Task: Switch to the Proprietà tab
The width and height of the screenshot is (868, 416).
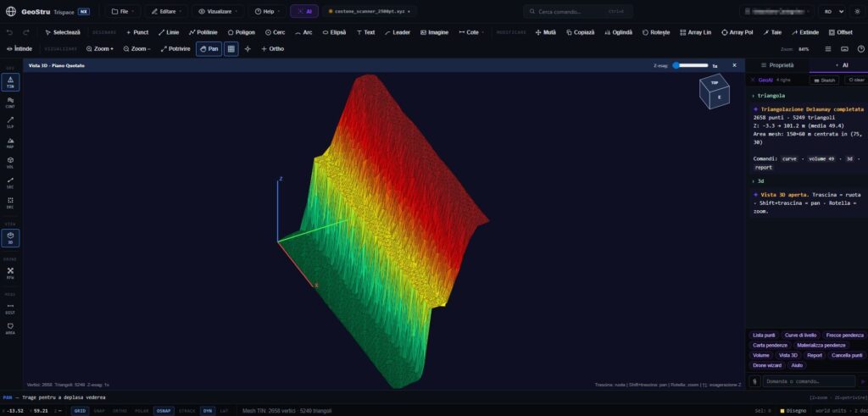Action: pyautogui.click(x=777, y=65)
